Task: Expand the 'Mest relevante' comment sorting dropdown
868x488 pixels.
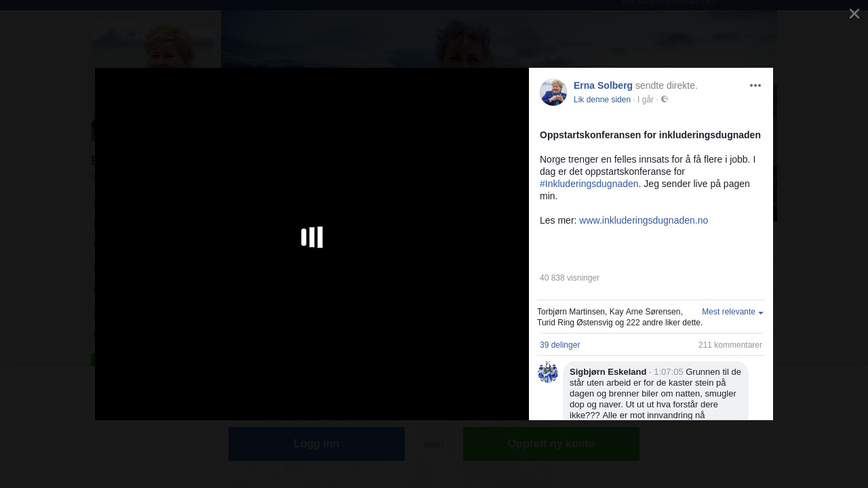Action: click(x=732, y=312)
